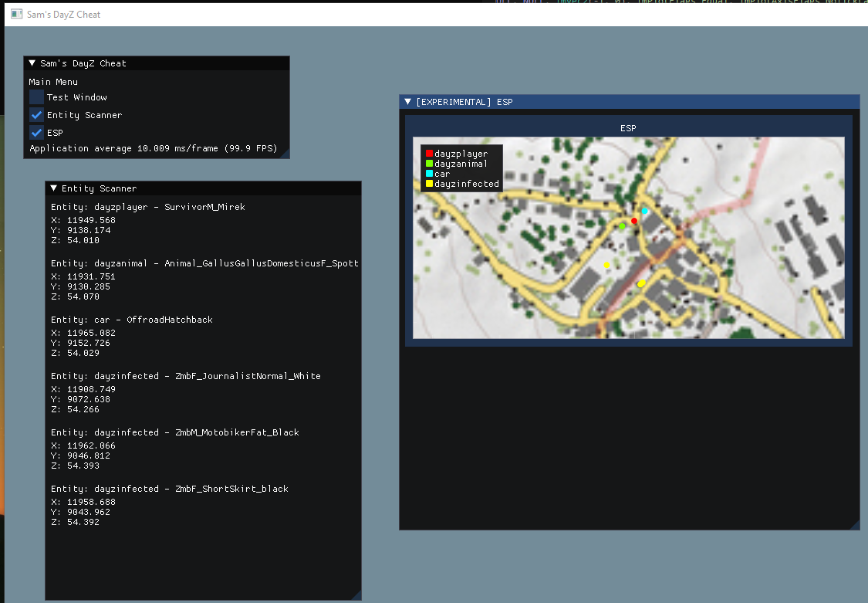
Task: Disable the Entity Scanner checkbox
Action: 35,114
